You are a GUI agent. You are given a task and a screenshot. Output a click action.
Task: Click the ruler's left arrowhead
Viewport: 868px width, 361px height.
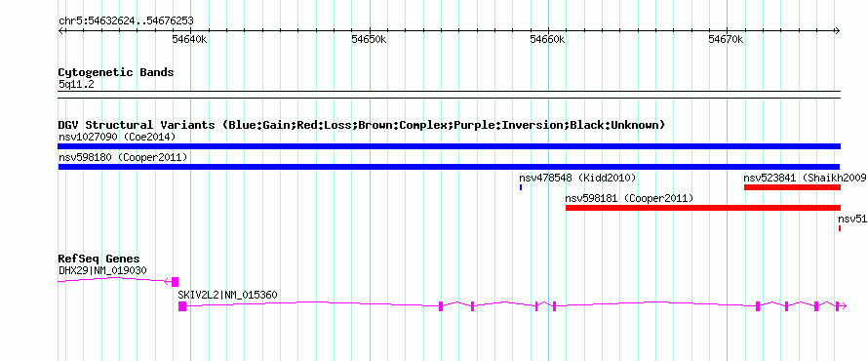coord(60,30)
